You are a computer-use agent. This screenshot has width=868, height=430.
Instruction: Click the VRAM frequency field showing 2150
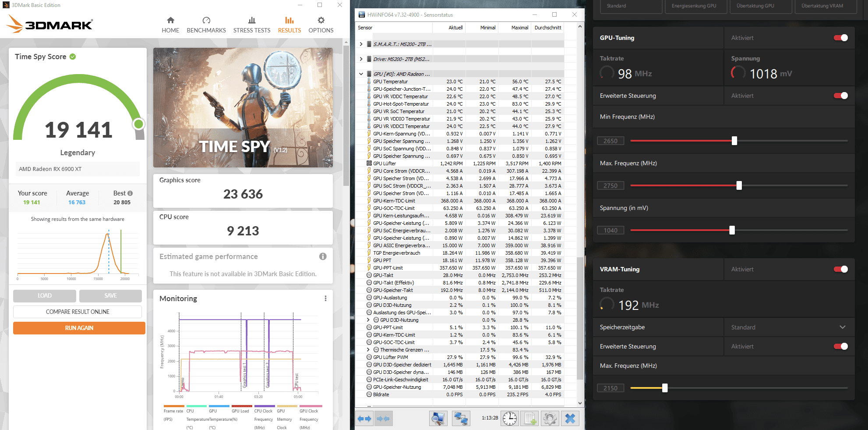(610, 388)
